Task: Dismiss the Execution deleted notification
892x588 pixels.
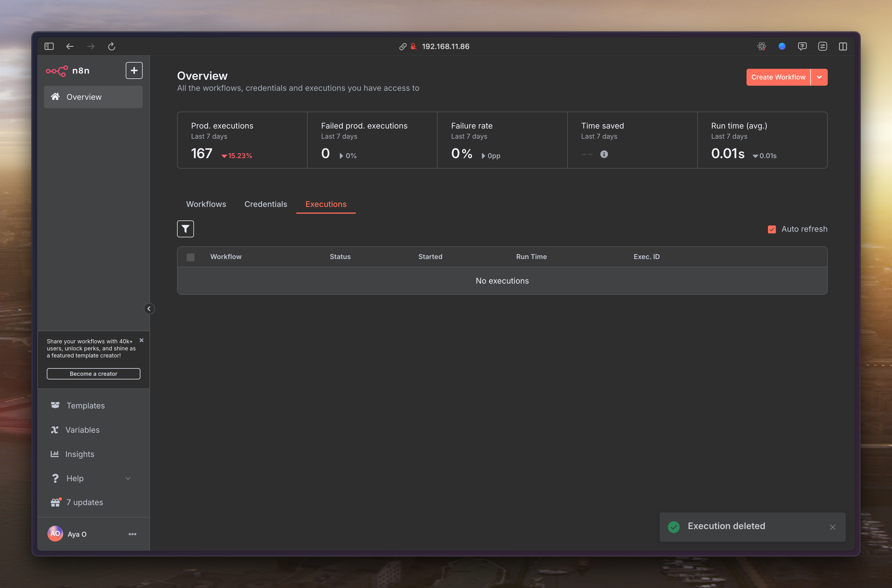Action: coord(833,527)
